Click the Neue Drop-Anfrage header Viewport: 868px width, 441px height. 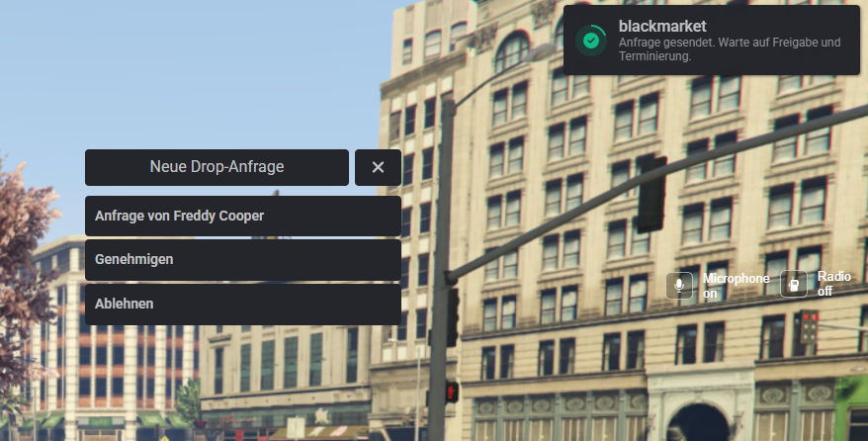(x=217, y=167)
